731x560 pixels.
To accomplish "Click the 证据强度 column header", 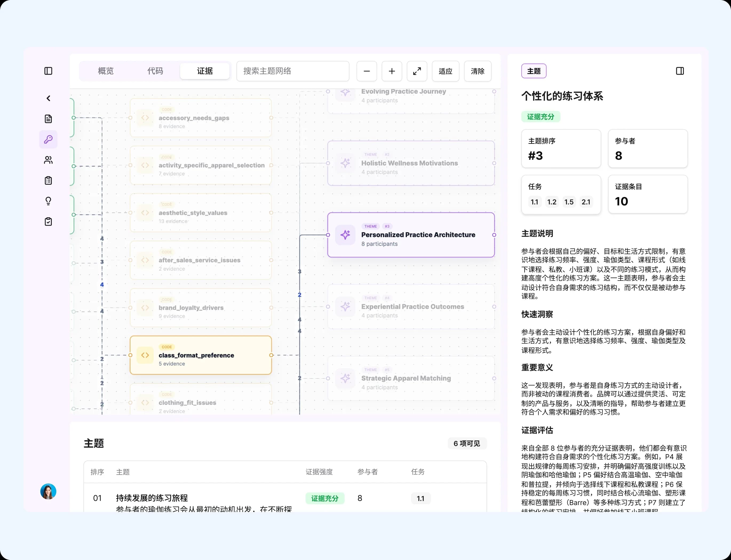I will click(319, 472).
